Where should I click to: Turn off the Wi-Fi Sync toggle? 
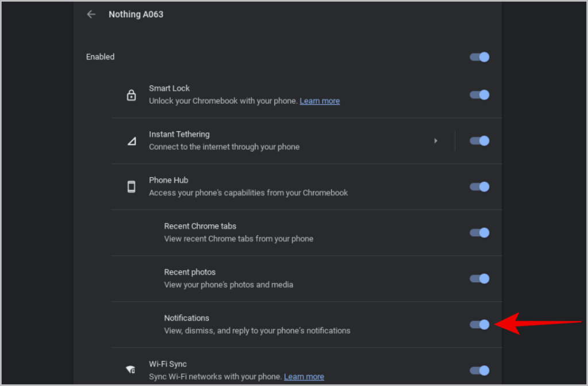point(479,371)
